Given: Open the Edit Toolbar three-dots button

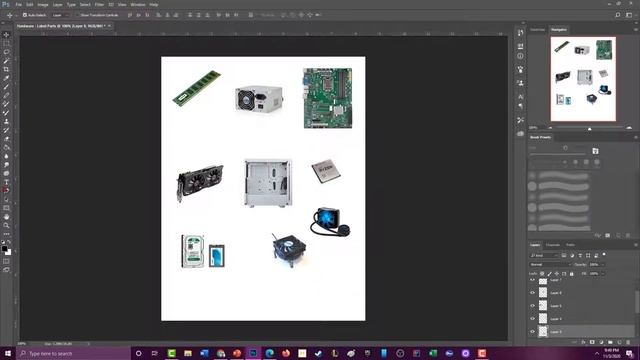Looking at the screenshot, I should pyautogui.click(x=6, y=234).
